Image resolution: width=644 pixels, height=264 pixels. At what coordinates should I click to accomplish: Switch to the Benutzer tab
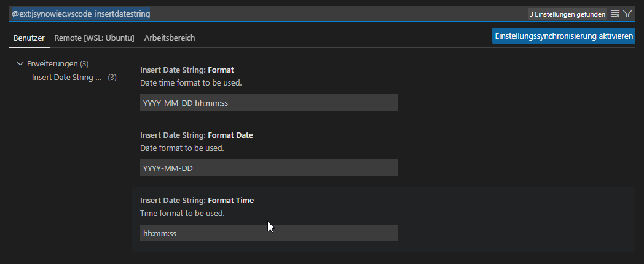click(x=29, y=38)
